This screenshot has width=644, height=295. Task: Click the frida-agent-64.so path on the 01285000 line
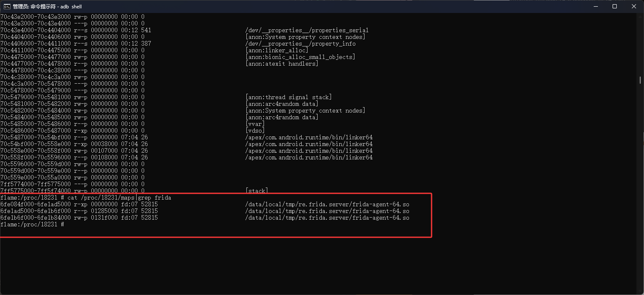[327, 211]
